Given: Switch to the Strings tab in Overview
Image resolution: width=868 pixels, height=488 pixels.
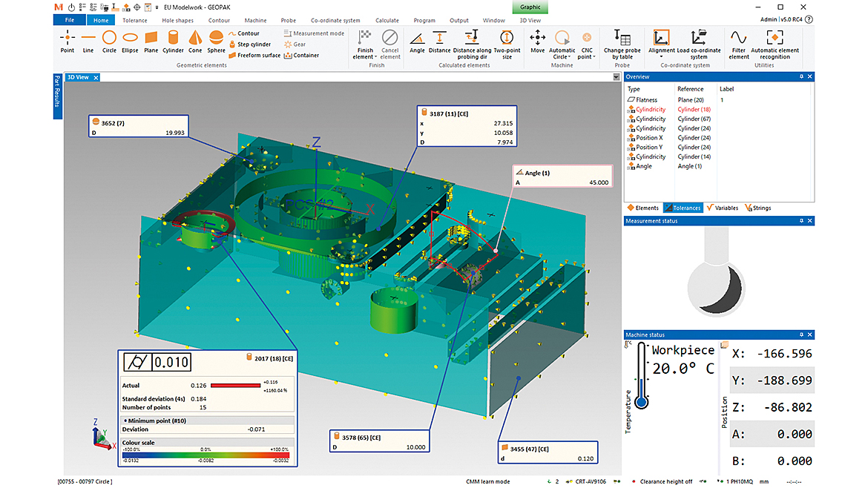Looking at the screenshot, I should [758, 208].
